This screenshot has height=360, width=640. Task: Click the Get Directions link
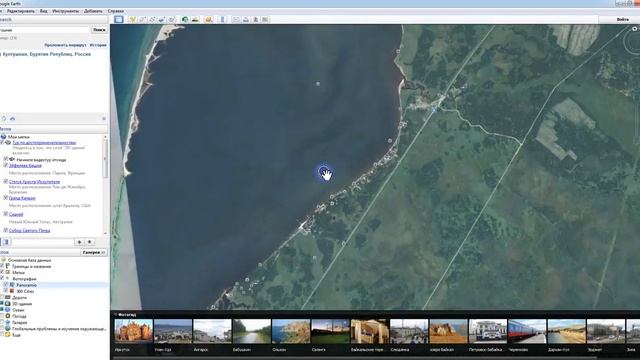click(65, 45)
